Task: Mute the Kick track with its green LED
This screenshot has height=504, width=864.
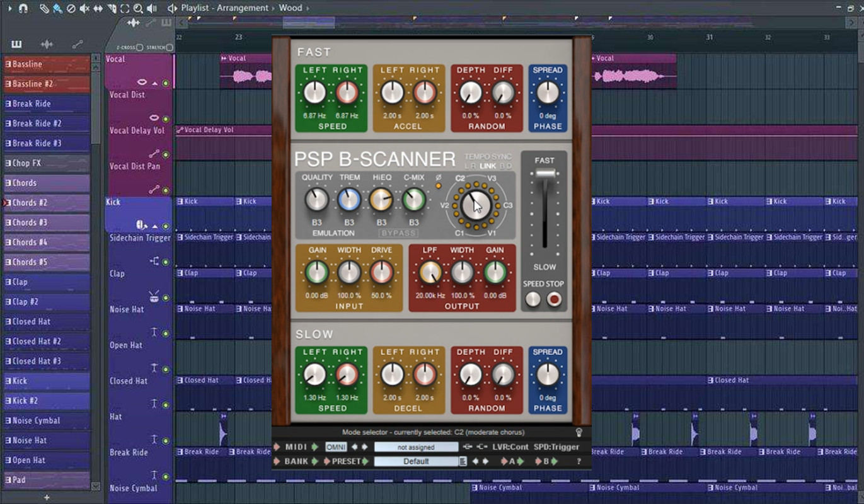Action: [166, 226]
